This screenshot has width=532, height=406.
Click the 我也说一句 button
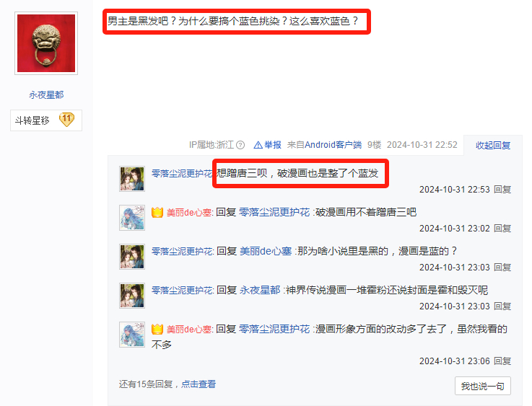click(482, 386)
